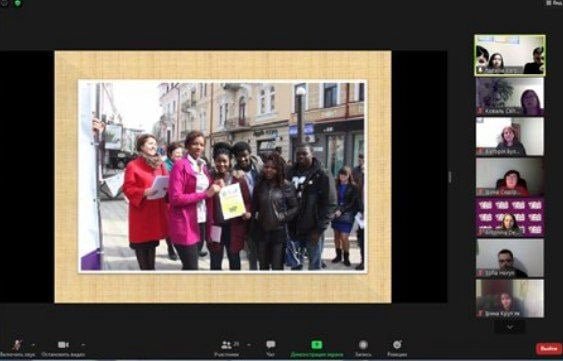Select the second participant video thumbnail
The image size is (563, 361).
click(x=510, y=97)
